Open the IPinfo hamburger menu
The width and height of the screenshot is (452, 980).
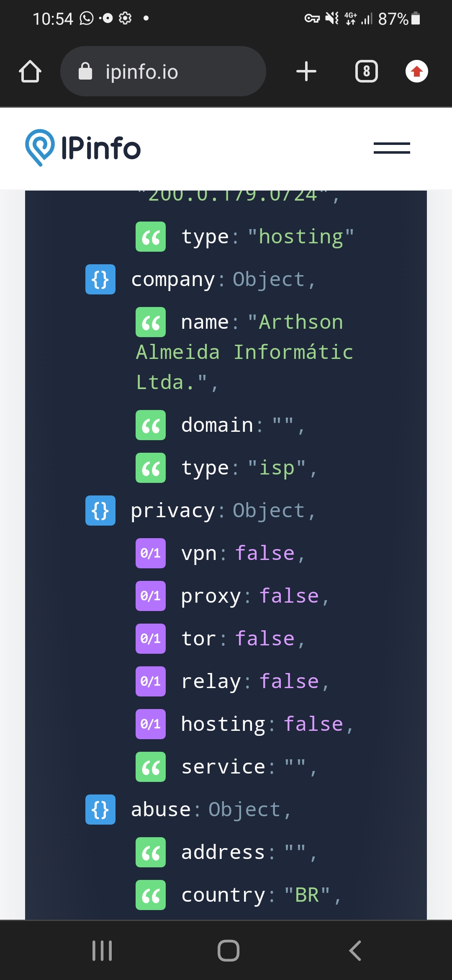click(392, 148)
